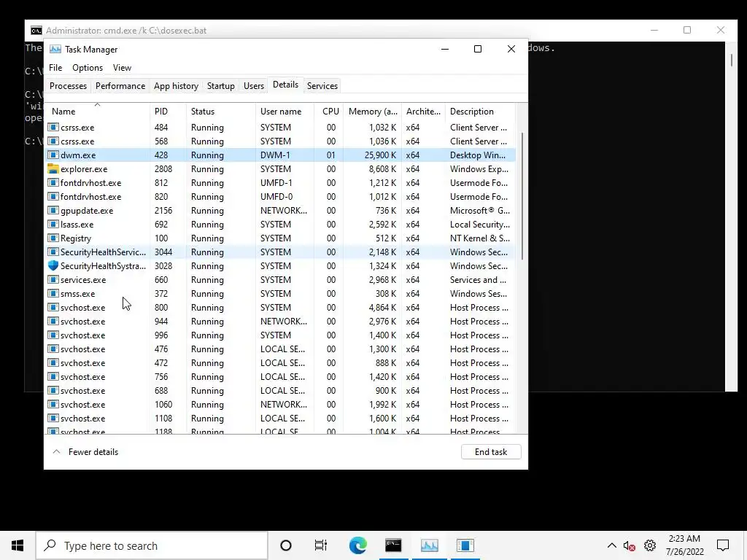747x560 pixels.
Task: Click the explorer.exe folder icon
Action: pos(53,168)
